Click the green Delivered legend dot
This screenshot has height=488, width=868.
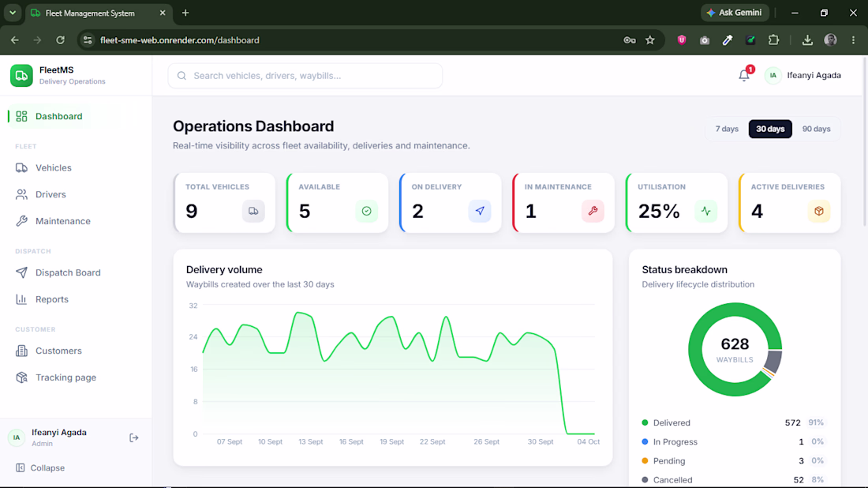[645, 422]
